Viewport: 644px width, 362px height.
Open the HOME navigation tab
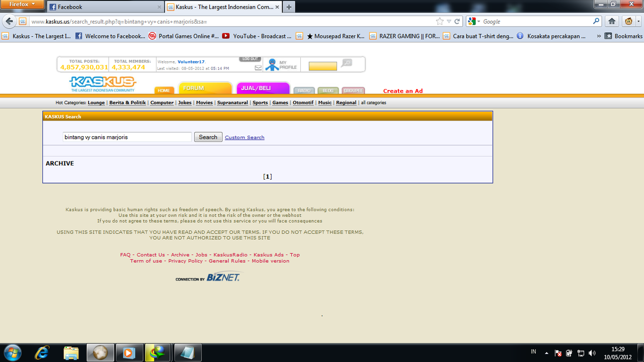[164, 90]
